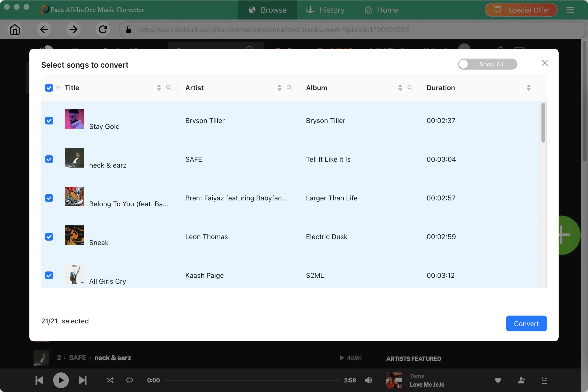Click the Love Me JeJe track title
This screenshot has width=588, height=392.
point(427,384)
